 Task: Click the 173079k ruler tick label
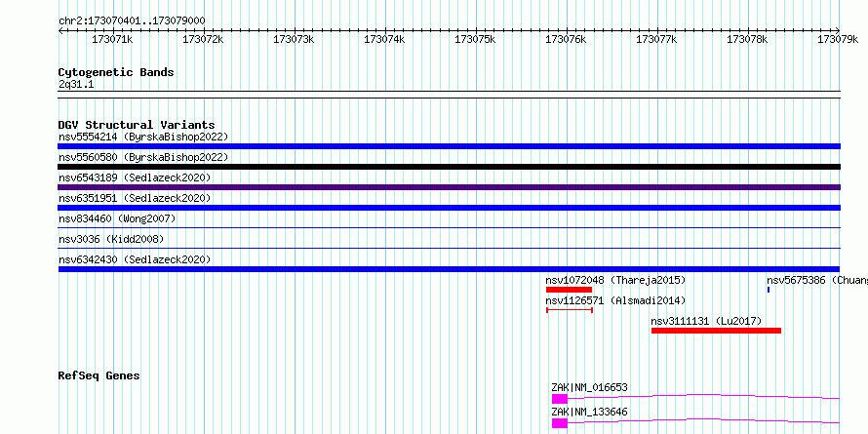tap(839, 39)
